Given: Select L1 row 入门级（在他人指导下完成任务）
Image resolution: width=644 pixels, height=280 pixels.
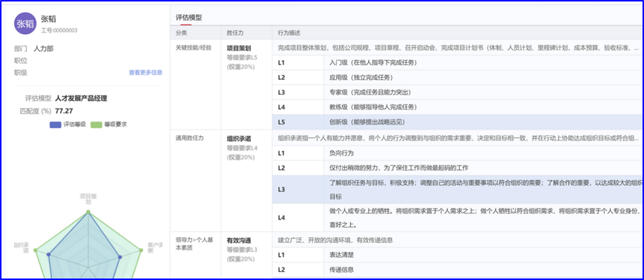Looking at the screenshot, I should pos(458,63).
